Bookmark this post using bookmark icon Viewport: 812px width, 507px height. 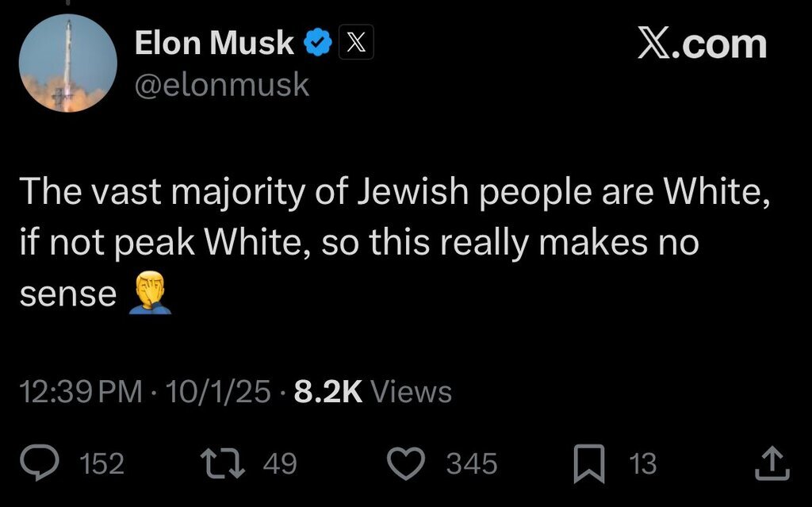(589, 463)
